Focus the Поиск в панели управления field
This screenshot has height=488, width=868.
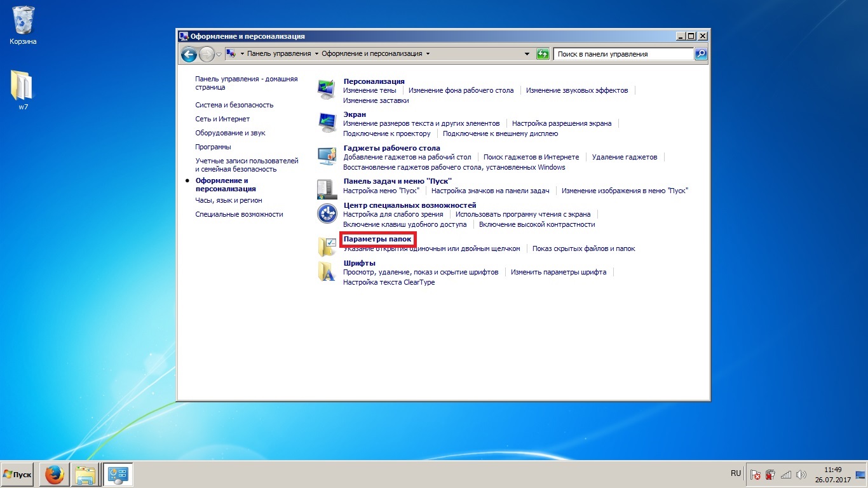(623, 54)
